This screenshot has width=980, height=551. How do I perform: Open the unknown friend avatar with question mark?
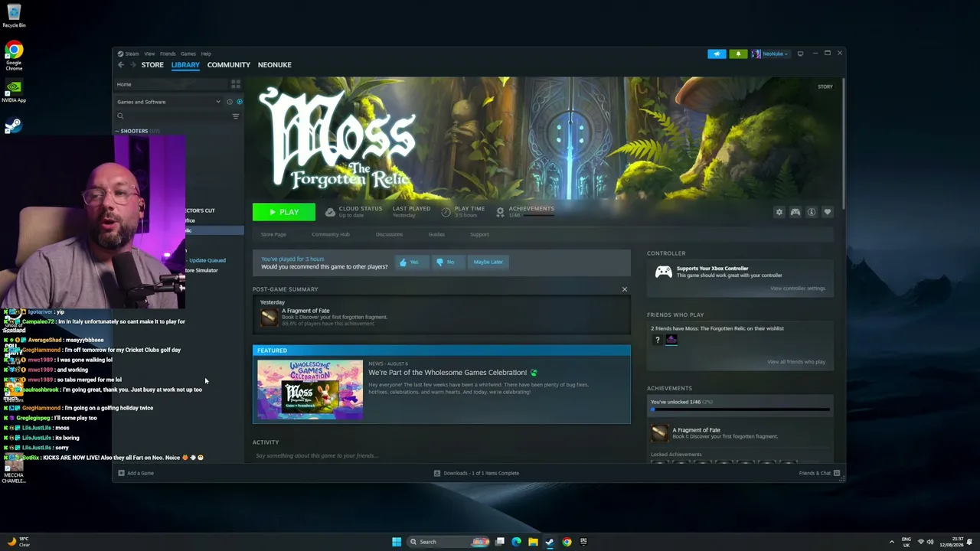point(657,340)
